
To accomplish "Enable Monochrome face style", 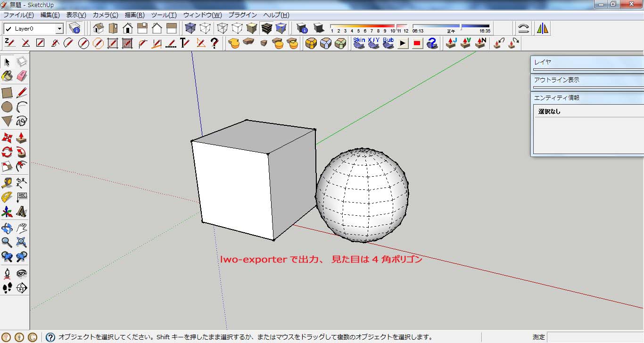I will [x=281, y=28].
